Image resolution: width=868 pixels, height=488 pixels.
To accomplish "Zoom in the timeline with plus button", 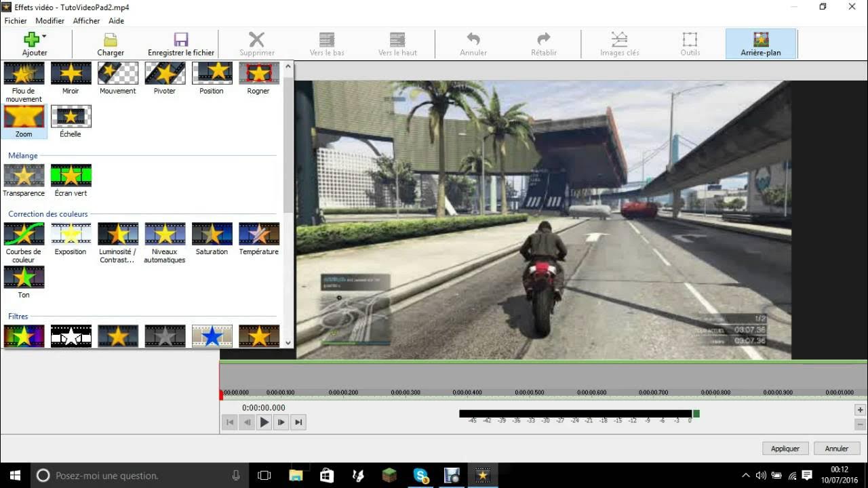I will coord(860,409).
